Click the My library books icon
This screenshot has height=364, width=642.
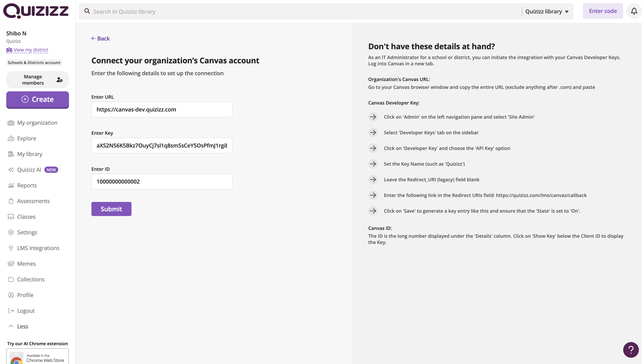coord(11,154)
